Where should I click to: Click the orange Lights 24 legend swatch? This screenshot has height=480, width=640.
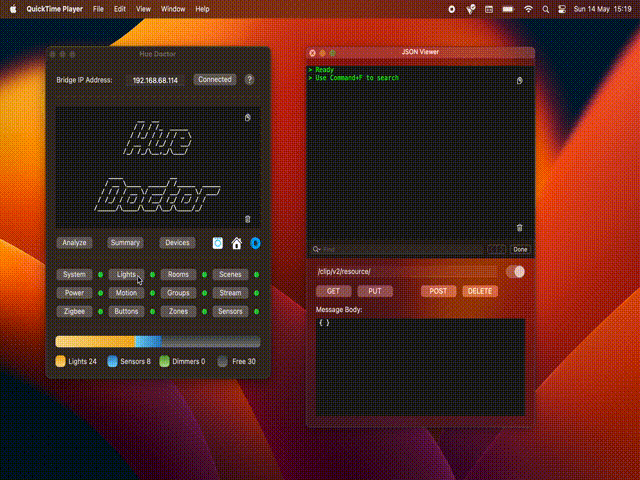point(60,361)
